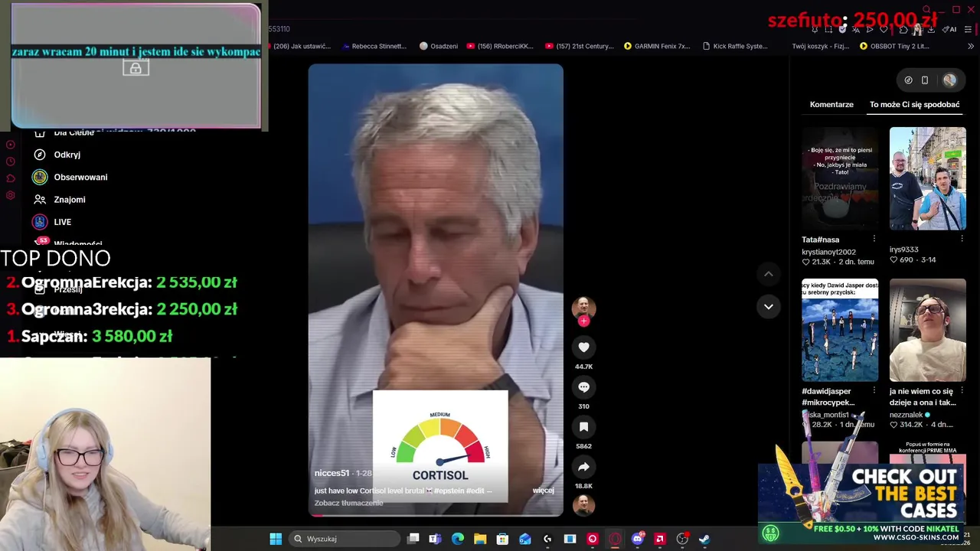Share the video with the arrow icon

583,467
